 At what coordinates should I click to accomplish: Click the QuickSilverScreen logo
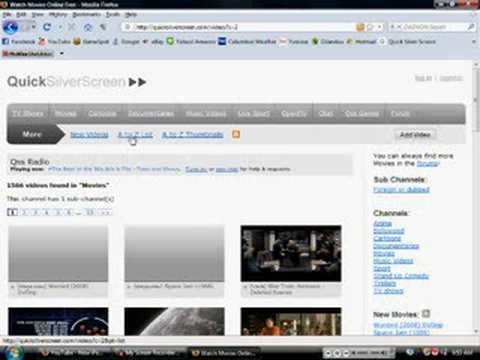pos(77,82)
